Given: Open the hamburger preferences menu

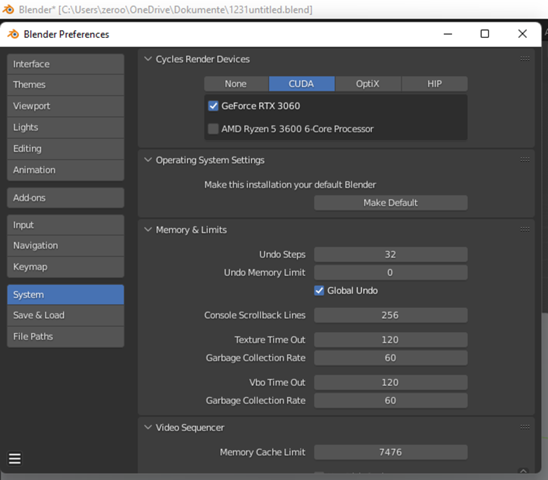Looking at the screenshot, I should (15, 458).
